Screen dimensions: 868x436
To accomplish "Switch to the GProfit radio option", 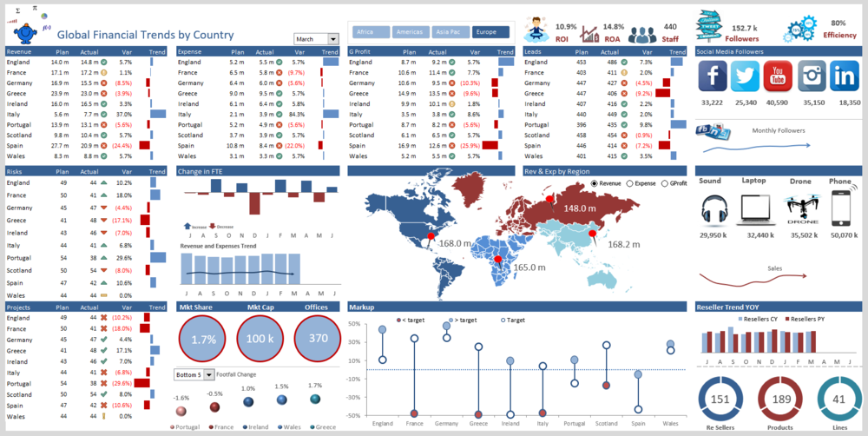I will tap(665, 183).
